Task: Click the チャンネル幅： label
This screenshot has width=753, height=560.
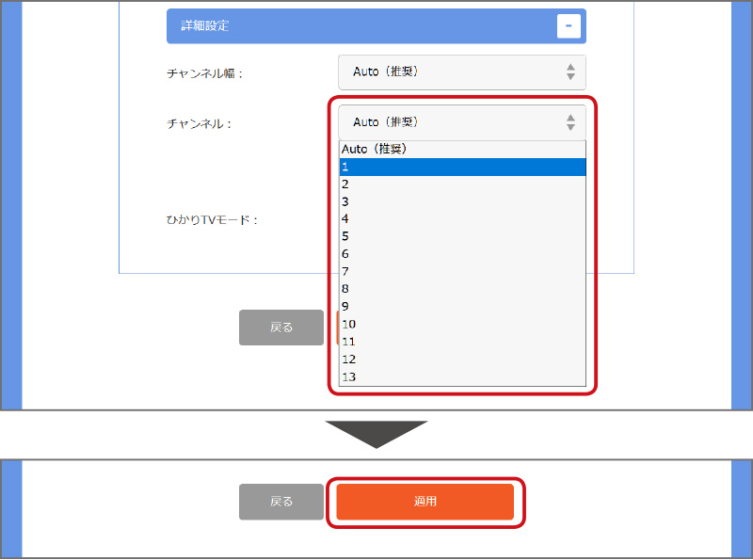Action: pyautogui.click(x=204, y=73)
